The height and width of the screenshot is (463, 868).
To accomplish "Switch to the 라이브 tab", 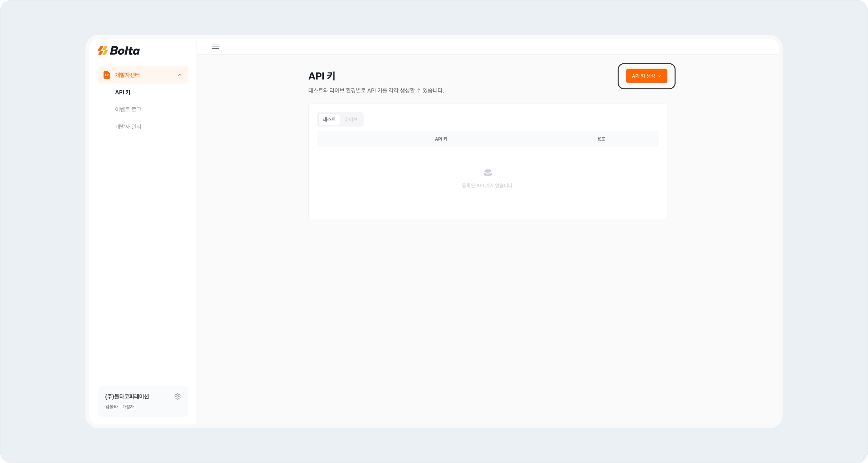I will [x=351, y=119].
